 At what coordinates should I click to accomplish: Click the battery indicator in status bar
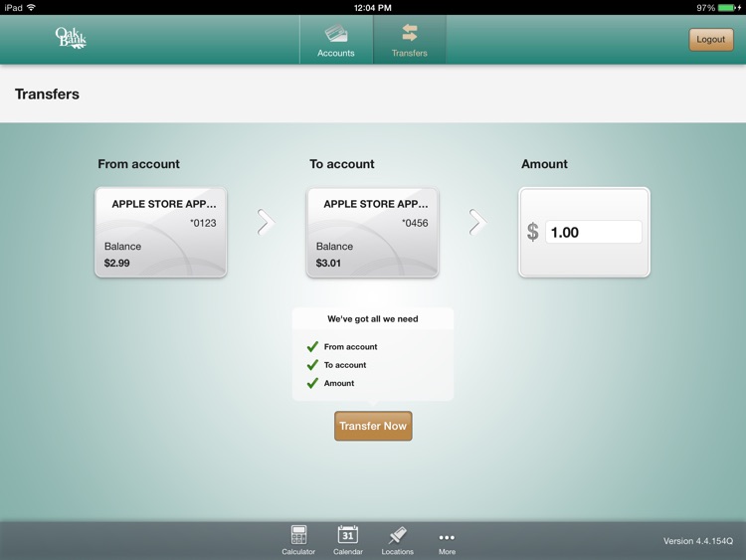(728, 8)
